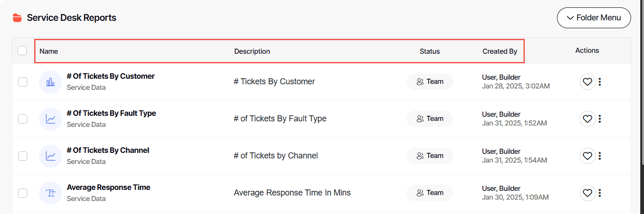This screenshot has width=644, height=214.
Task: Click the red Service Desk Reports folder icon
Action: (x=17, y=18)
